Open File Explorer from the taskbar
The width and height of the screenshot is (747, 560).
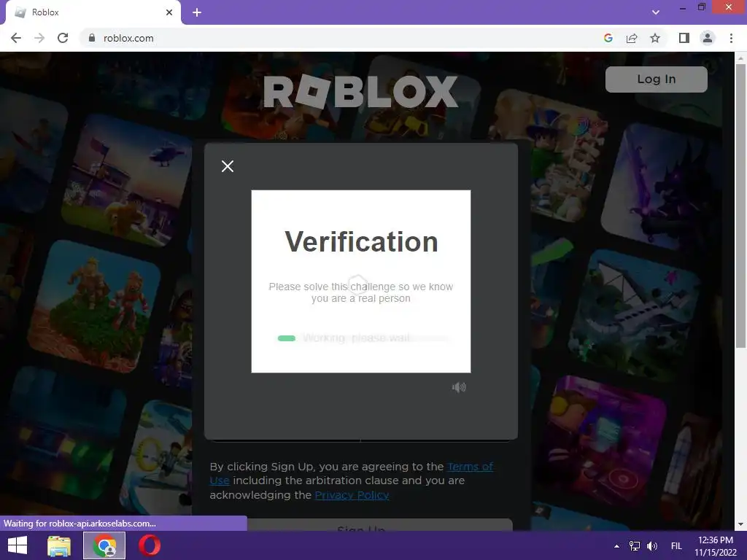pyautogui.click(x=58, y=545)
